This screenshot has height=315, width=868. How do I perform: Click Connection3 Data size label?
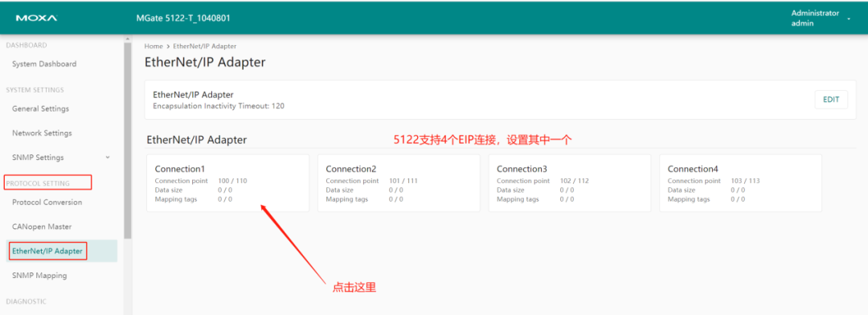tap(510, 190)
